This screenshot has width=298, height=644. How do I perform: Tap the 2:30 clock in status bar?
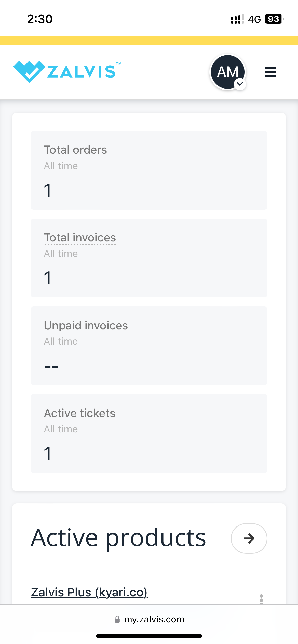pos(40,19)
